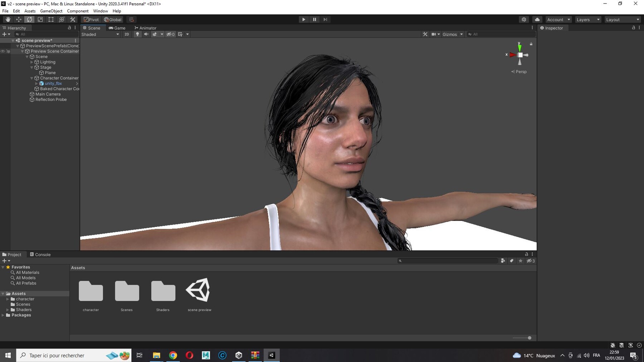644x362 pixels.
Task: Open the Layers dropdown
Action: click(588, 20)
